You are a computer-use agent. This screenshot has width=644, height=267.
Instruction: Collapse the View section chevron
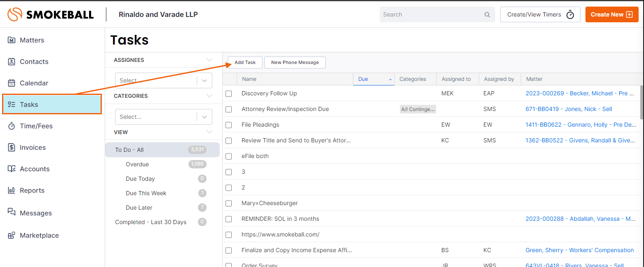[x=209, y=132]
